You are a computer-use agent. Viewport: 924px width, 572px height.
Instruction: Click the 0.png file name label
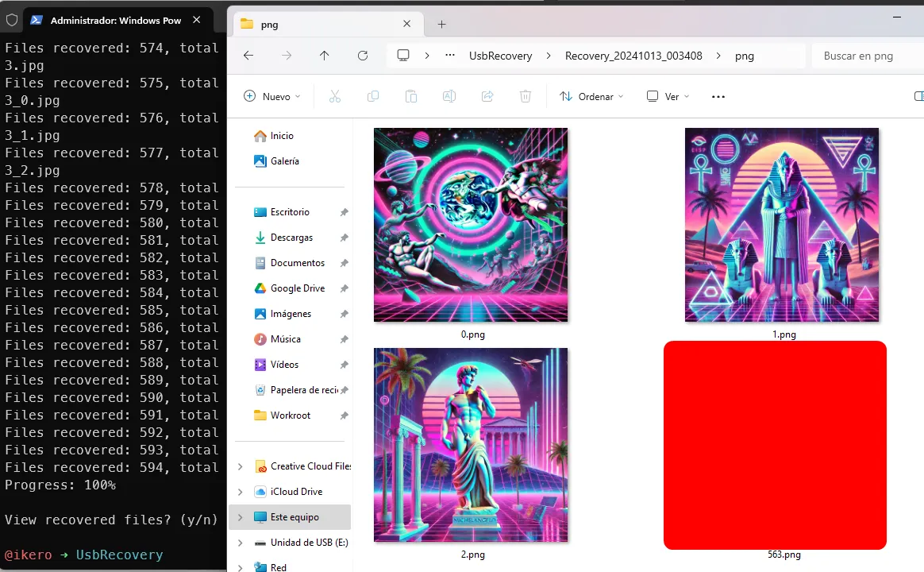point(472,334)
